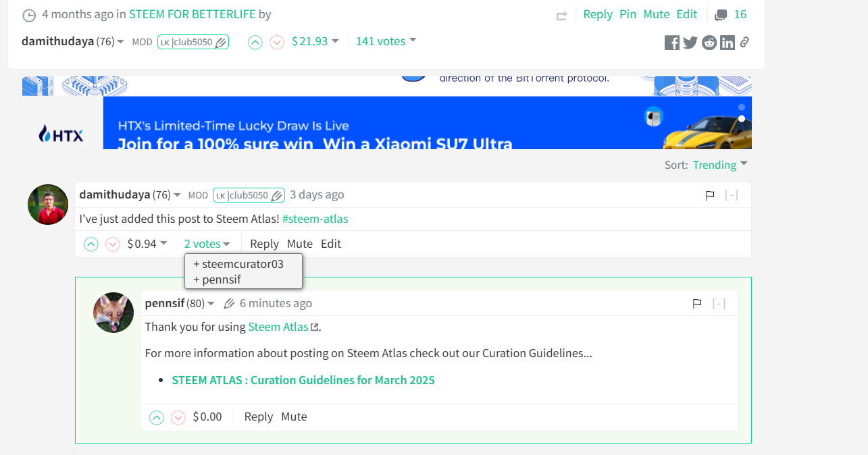Upvote damithudaya's $0.94 comment
Screen dimensions: 868x455
tap(91, 244)
